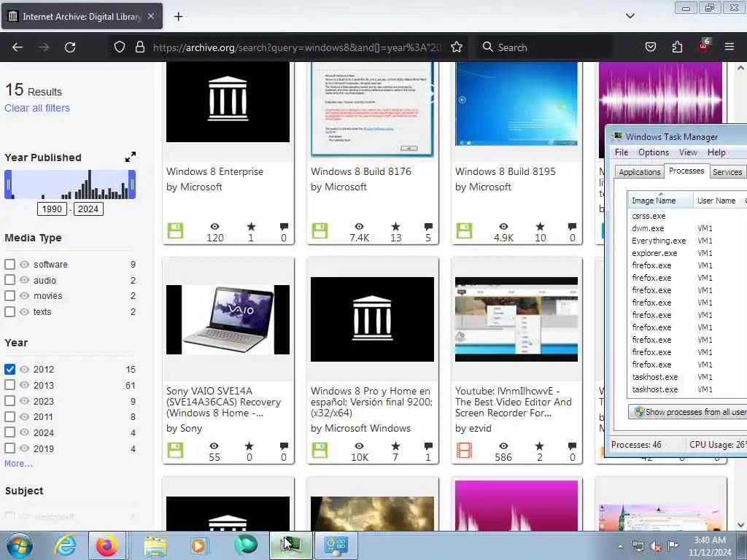The image size is (747, 560).
Task: Check the audio media type checkbox
Action: click(9, 280)
